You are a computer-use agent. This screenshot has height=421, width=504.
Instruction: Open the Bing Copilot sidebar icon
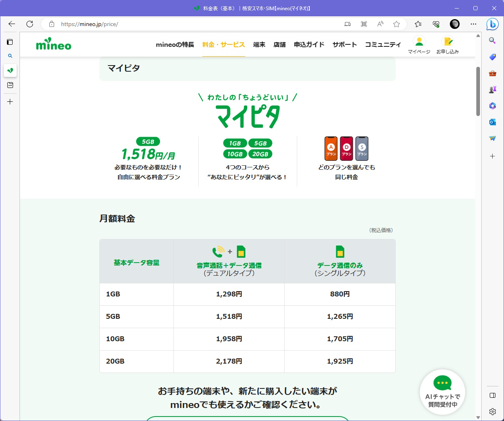[x=493, y=24]
